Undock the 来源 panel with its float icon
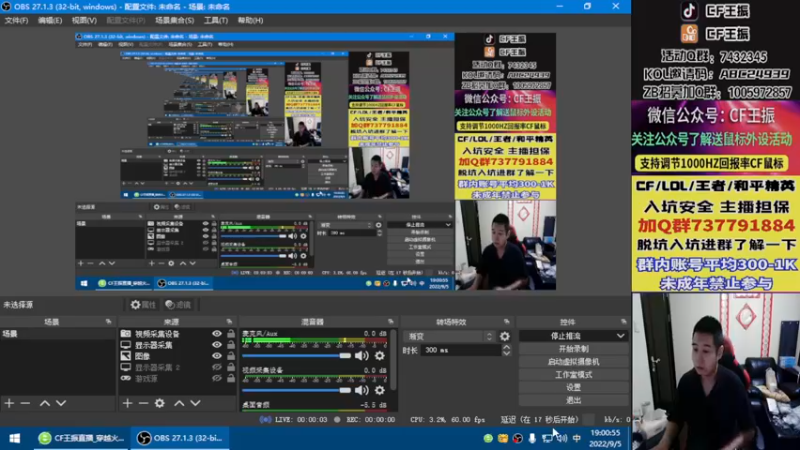This screenshot has height=450, width=800. click(x=229, y=321)
